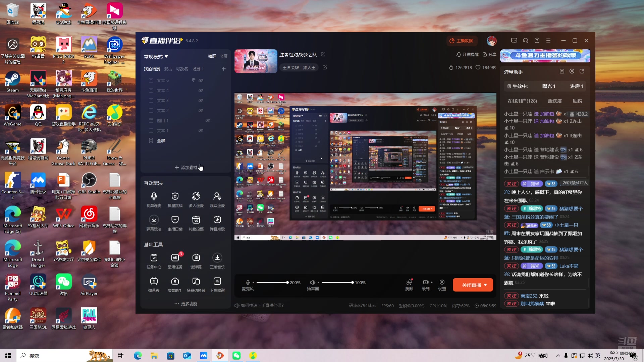Expand 关闭直播 button dropdown arrow
644x362 pixels.
485,285
